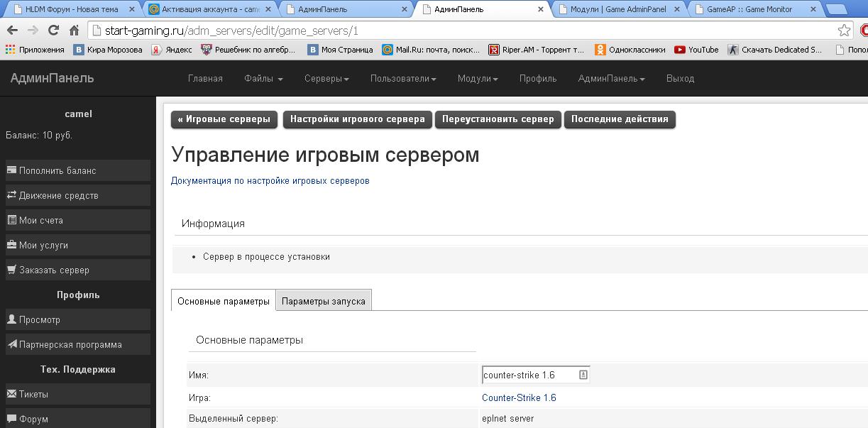Click the browser back arrow
This screenshot has height=428, width=868.
[12, 31]
